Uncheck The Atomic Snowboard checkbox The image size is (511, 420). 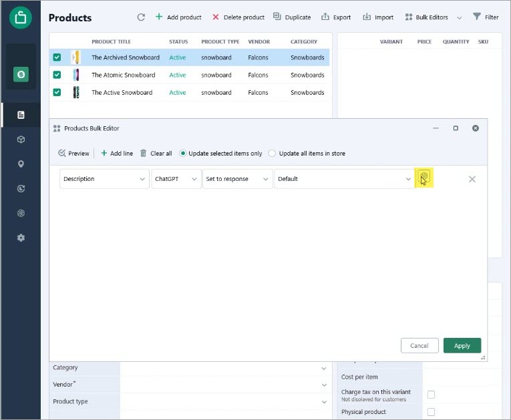(57, 75)
